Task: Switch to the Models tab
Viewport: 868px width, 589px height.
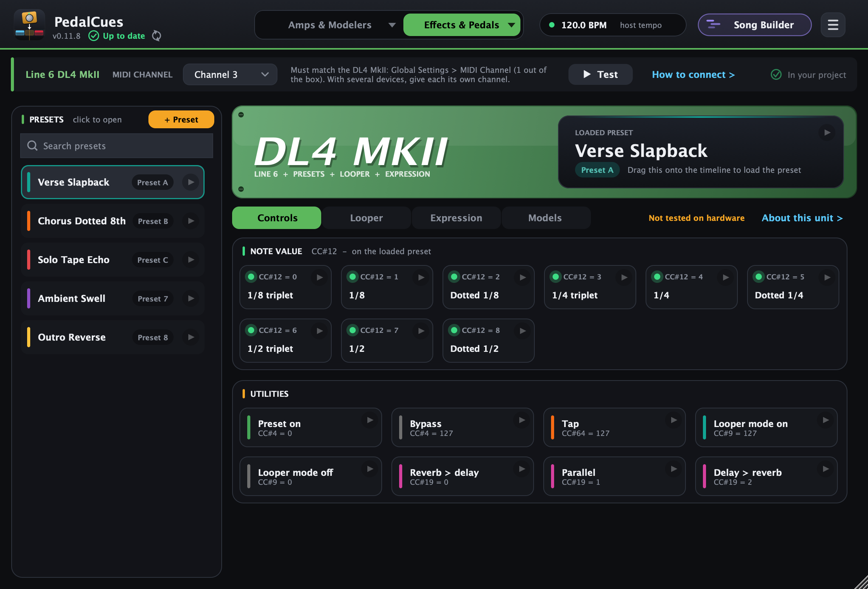Action: coord(546,218)
